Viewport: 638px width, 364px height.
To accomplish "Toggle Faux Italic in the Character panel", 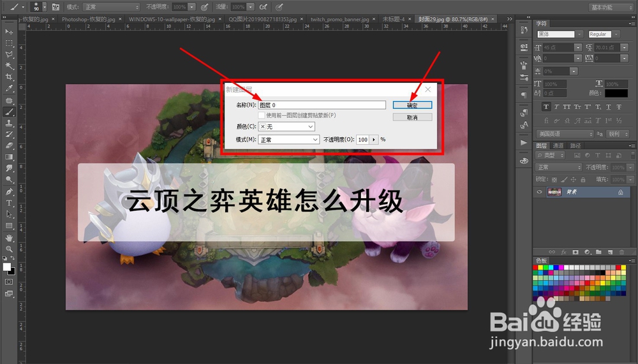I will pyautogui.click(x=556, y=107).
